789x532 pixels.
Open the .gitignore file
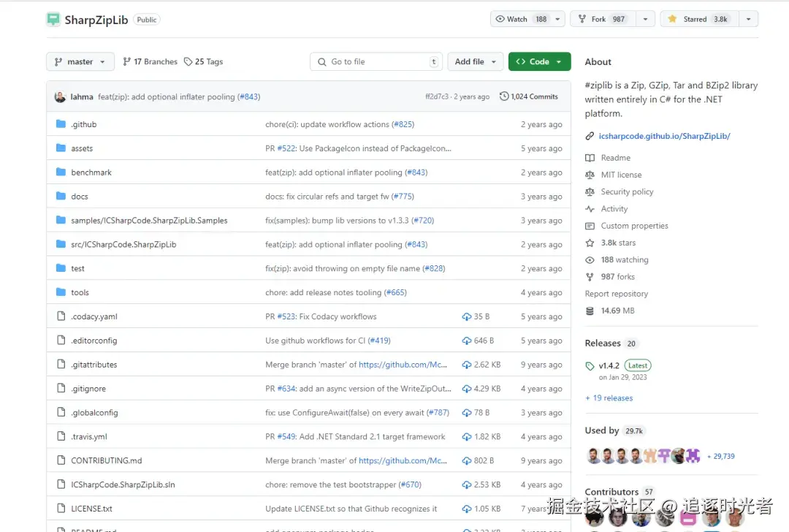88,389
